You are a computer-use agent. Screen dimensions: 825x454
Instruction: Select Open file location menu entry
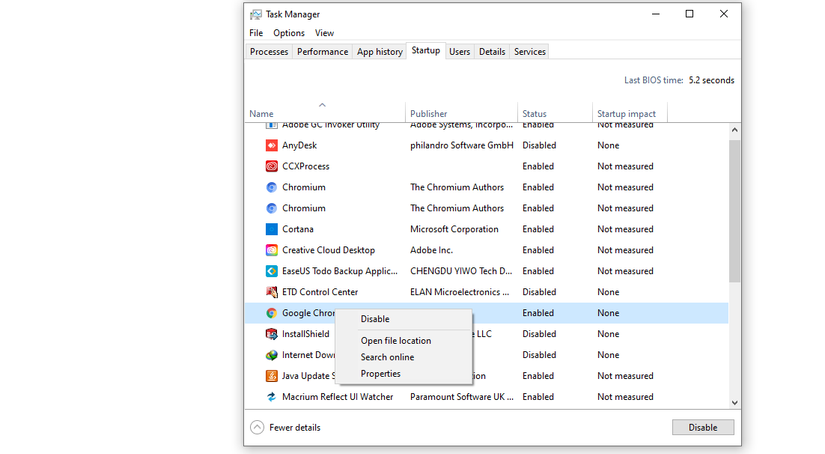(396, 341)
